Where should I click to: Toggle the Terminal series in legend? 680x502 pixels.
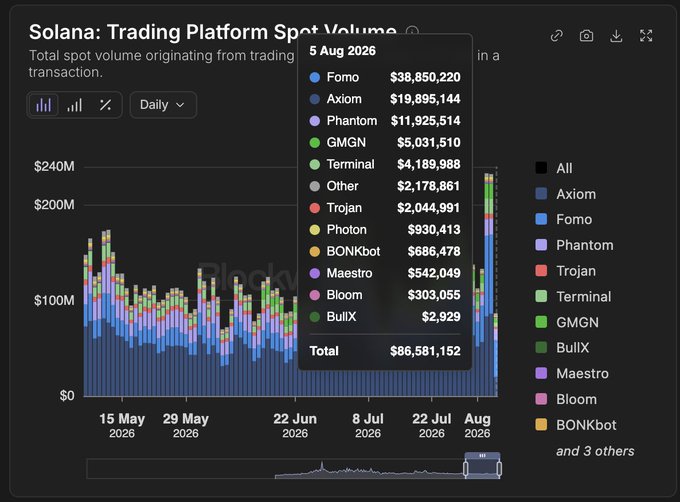click(573, 297)
